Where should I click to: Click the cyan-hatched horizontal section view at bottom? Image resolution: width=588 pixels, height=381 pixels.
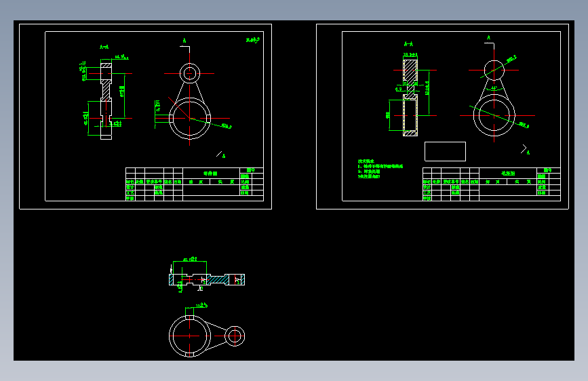tap(207, 280)
